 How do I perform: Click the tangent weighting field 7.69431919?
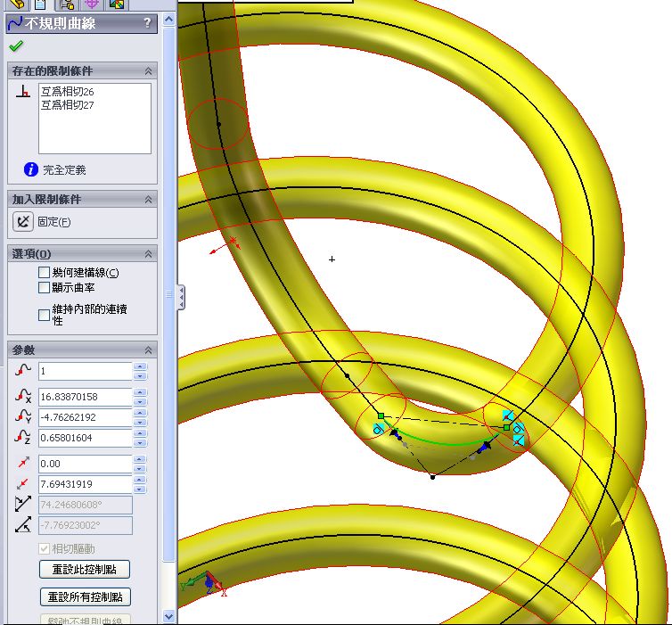coord(86,484)
